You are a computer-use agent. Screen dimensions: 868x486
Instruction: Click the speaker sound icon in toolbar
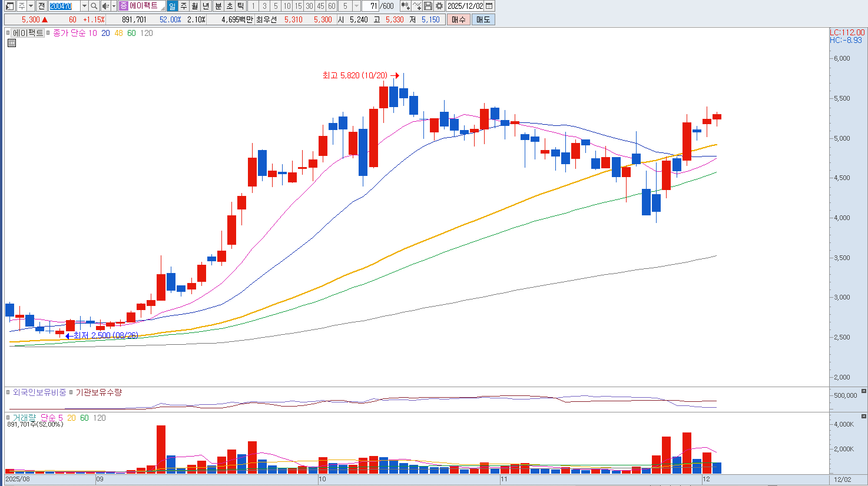click(x=105, y=6)
